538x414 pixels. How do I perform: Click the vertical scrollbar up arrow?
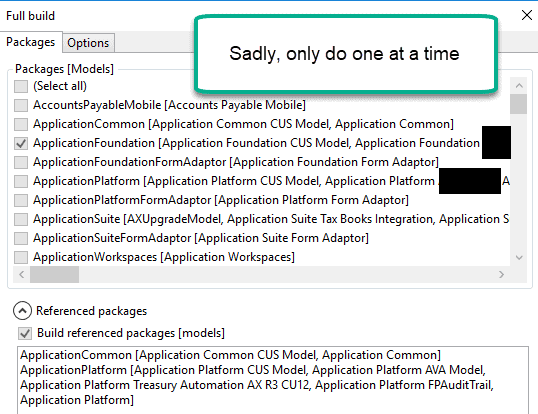pos(519,85)
